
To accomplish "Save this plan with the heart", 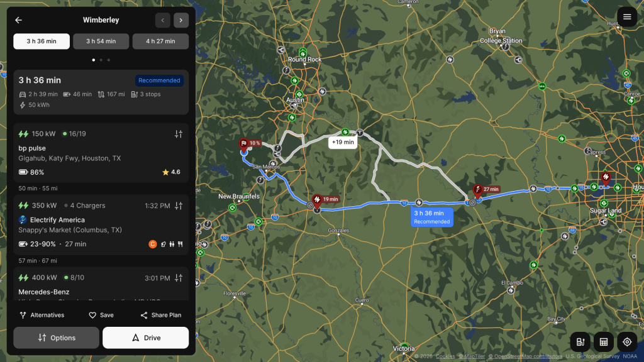I will coord(101,315).
